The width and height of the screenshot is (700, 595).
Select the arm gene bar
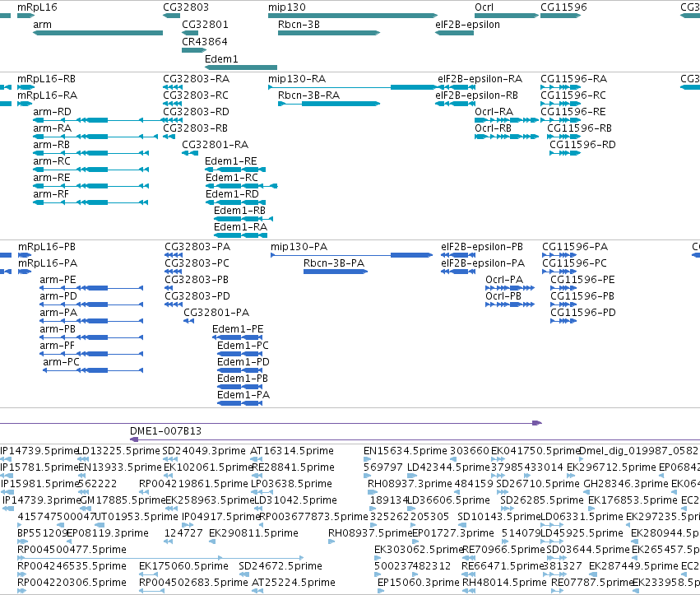point(98,33)
